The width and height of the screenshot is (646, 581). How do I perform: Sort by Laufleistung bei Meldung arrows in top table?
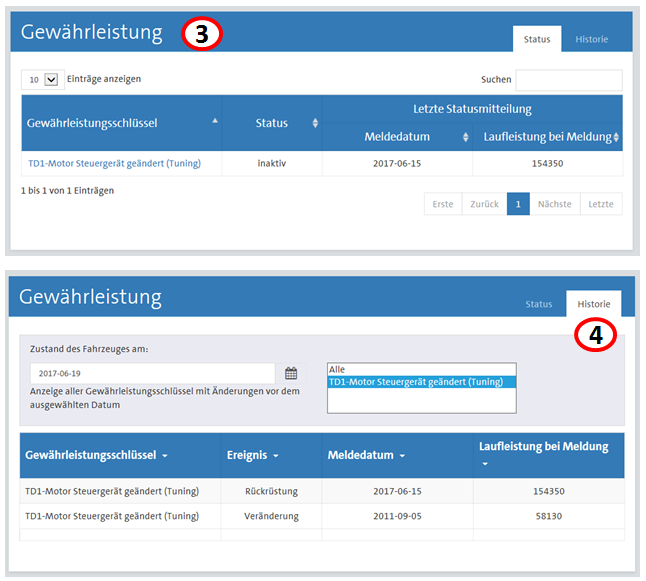click(616, 136)
